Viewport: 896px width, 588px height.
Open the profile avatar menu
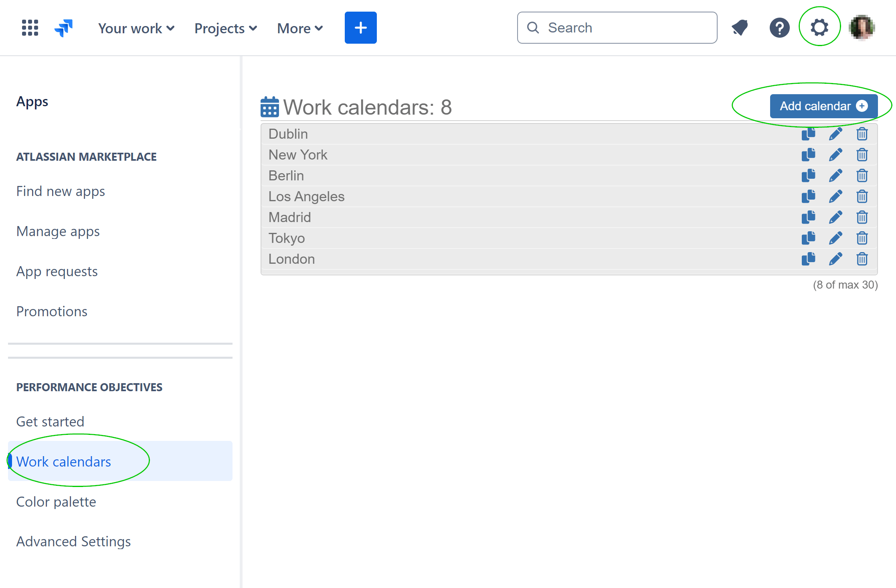point(862,28)
